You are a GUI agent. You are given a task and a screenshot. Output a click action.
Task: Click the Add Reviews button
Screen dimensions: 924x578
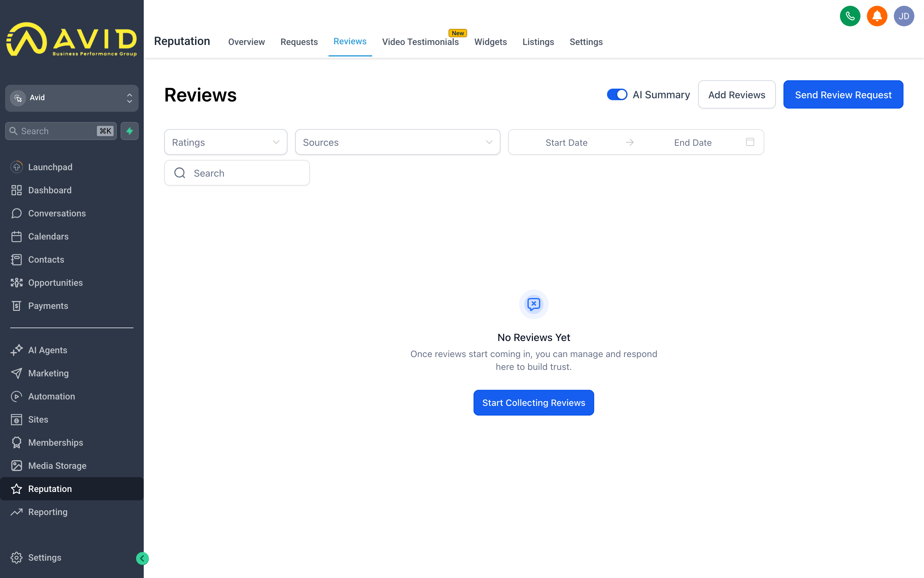click(737, 94)
